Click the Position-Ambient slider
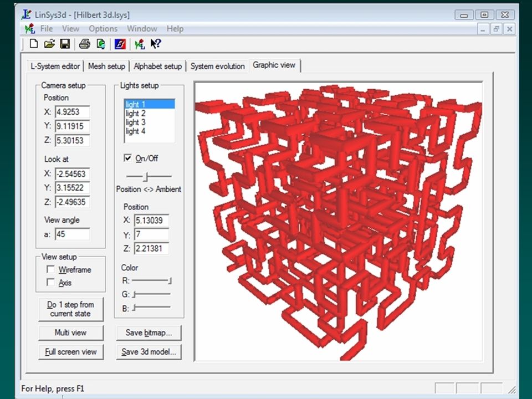Viewport: 532px width, 399px height. 149,176
